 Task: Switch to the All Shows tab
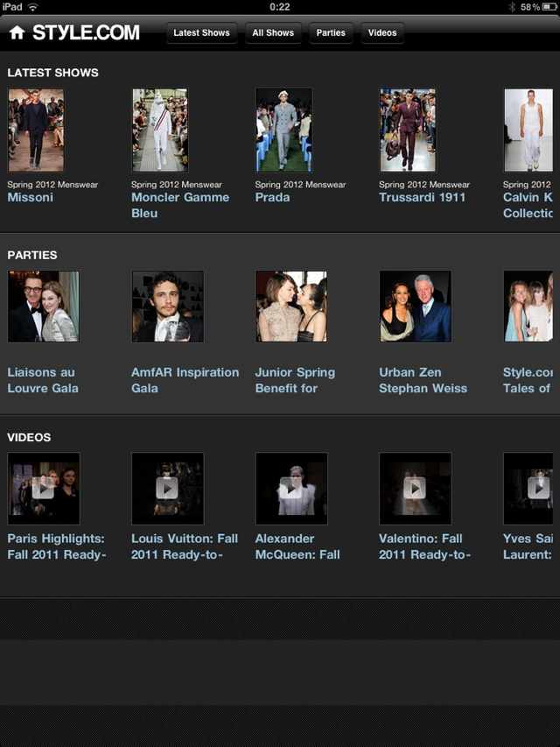click(273, 33)
